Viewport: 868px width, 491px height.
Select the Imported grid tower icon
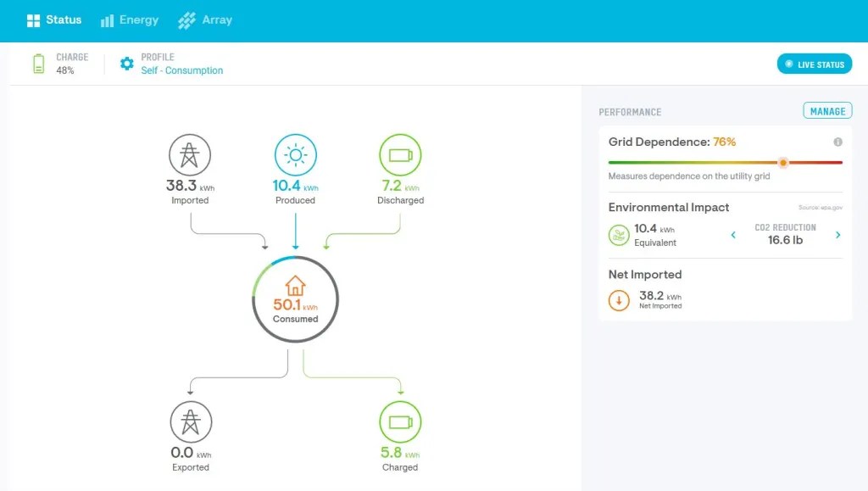click(190, 155)
